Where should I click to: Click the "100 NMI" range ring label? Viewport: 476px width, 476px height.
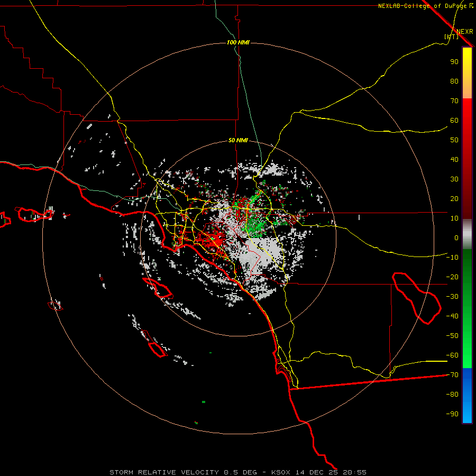click(x=238, y=42)
